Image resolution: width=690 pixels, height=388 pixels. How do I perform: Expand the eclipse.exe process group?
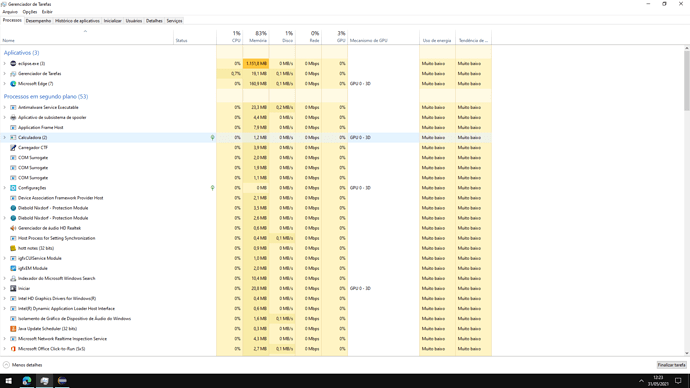point(5,63)
